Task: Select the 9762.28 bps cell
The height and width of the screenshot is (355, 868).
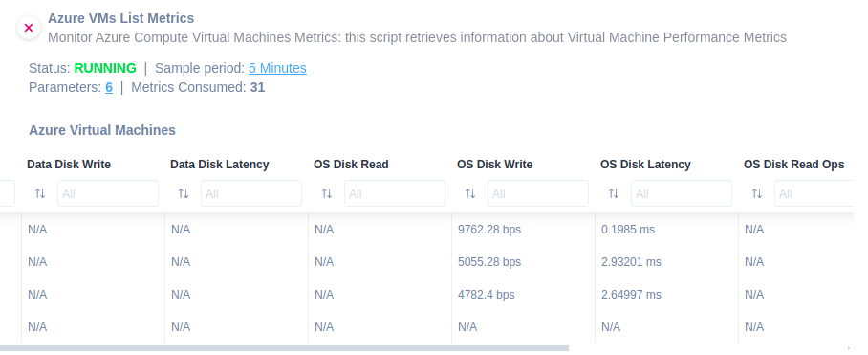Action: (489, 230)
